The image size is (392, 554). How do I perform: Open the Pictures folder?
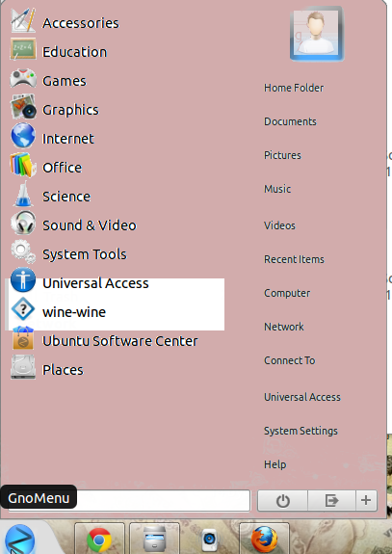282,155
